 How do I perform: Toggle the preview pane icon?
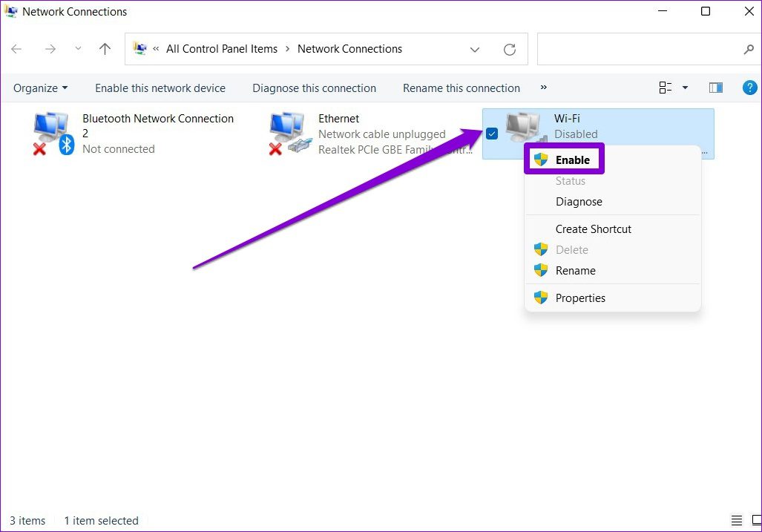coord(715,88)
